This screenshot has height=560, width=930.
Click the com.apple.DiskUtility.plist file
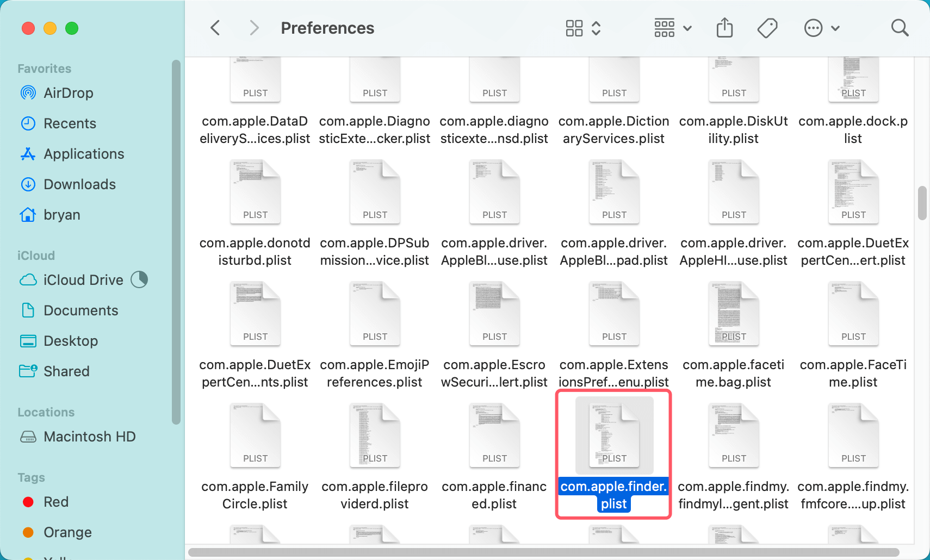click(x=733, y=82)
